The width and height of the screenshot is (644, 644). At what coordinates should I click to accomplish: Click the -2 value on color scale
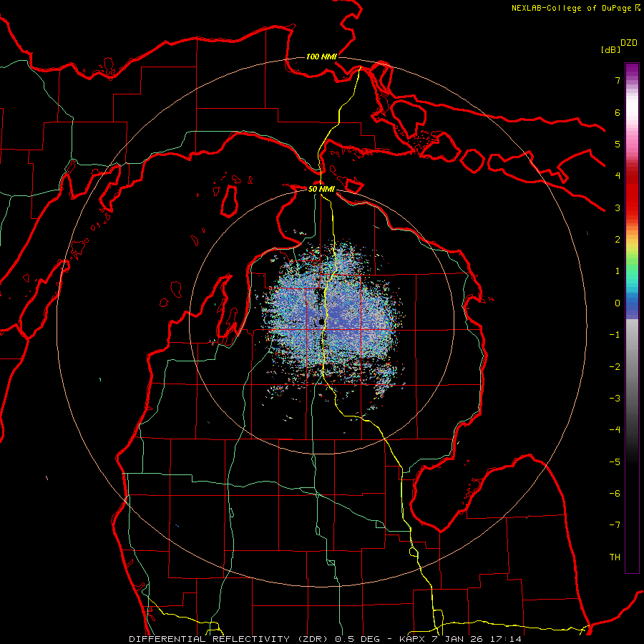click(x=615, y=367)
